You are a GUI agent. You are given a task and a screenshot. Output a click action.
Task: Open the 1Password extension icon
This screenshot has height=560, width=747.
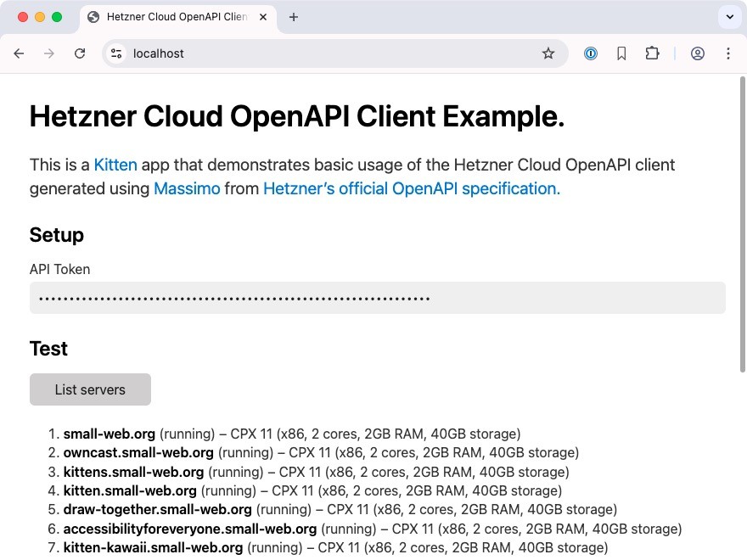(591, 53)
